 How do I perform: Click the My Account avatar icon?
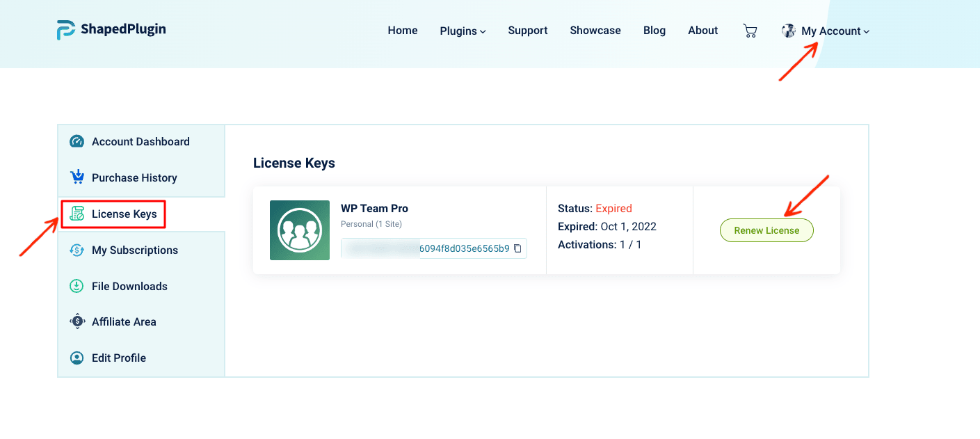pyautogui.click(x=789, y=31)
